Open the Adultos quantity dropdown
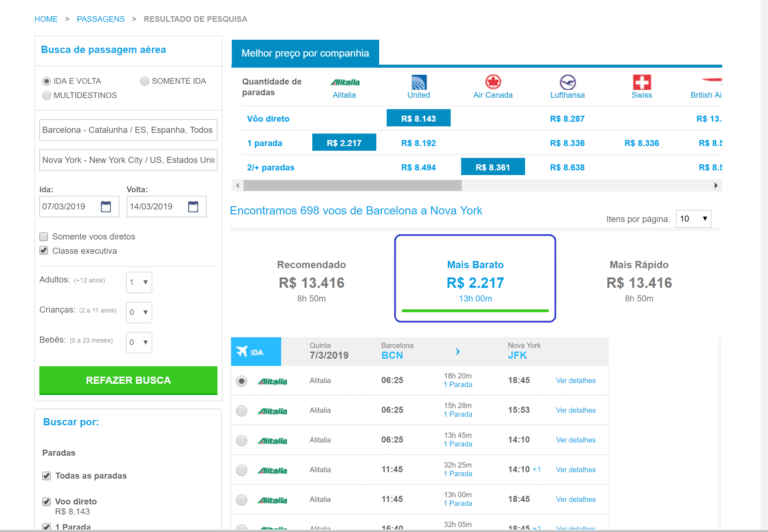The height and width of the screenshot is (532, 768). [x=139, y=282]
